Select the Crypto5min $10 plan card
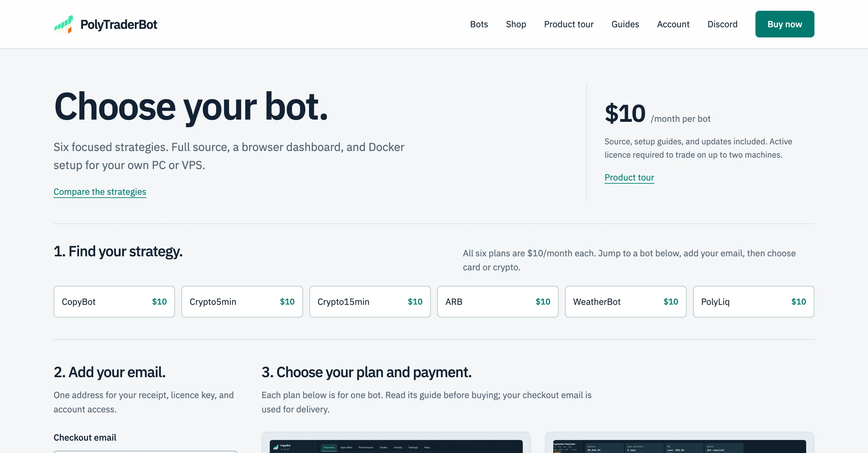The height and width of the screenshot is (453, 868). click(242, 302)
